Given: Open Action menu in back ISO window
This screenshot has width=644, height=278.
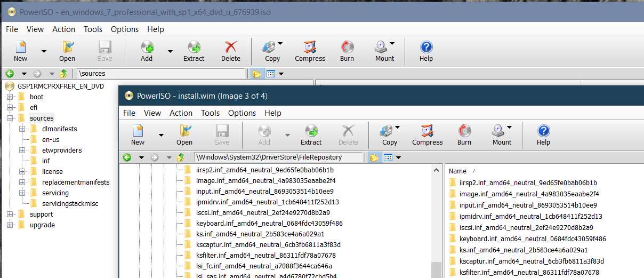Looking at the screenshot, I should [x=63, y=29].
